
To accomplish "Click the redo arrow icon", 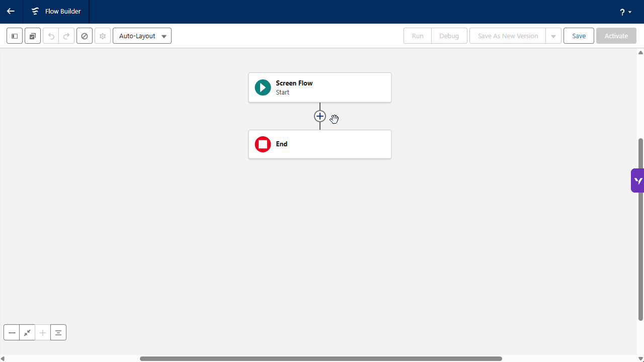I will 66,36.
